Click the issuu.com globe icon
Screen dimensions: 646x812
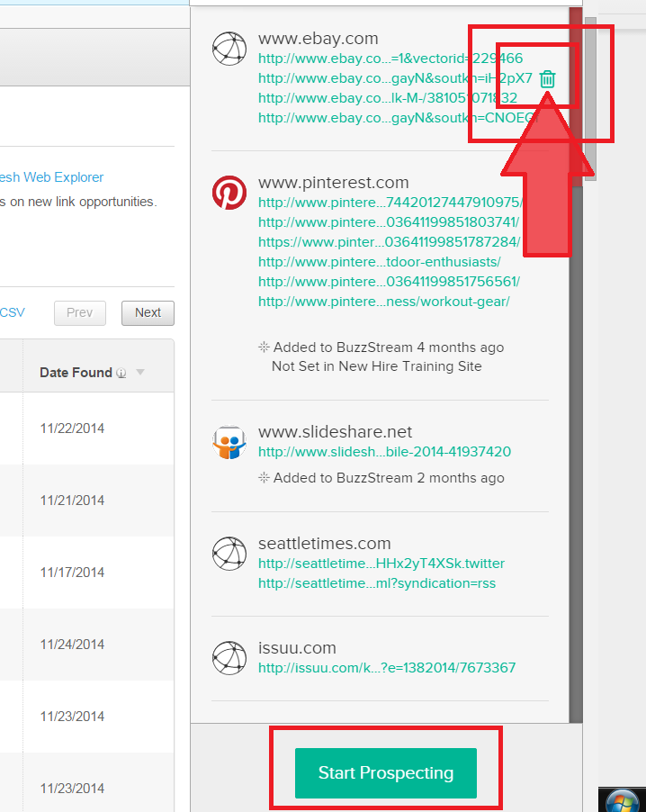pyautogui.click(x=229, y=658)
